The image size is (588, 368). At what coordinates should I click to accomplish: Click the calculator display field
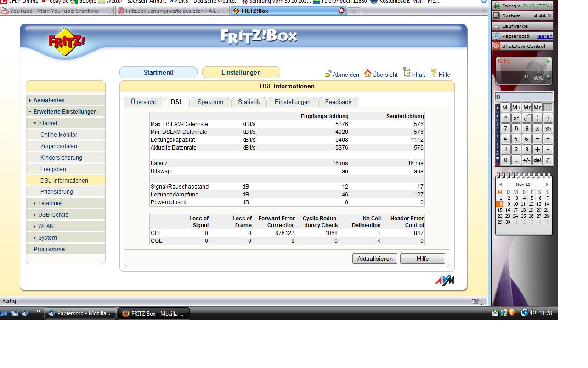pyautogui.click(x=524, y=97)
